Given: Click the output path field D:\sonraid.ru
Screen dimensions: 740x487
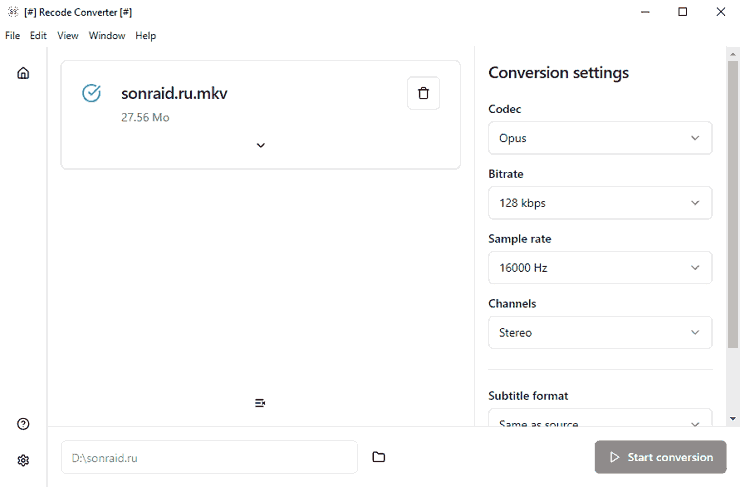Looking at the screenshot, I should point(209,457).
